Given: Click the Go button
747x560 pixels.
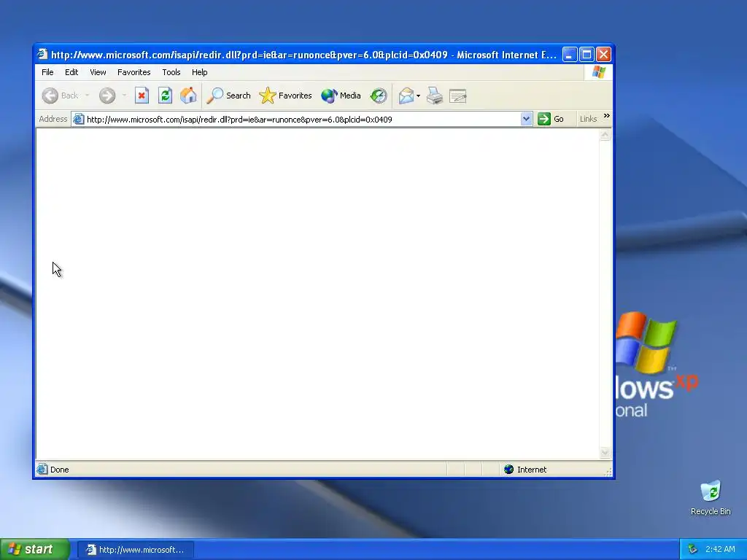Looking at the screenshot, I should click(551, 119).
